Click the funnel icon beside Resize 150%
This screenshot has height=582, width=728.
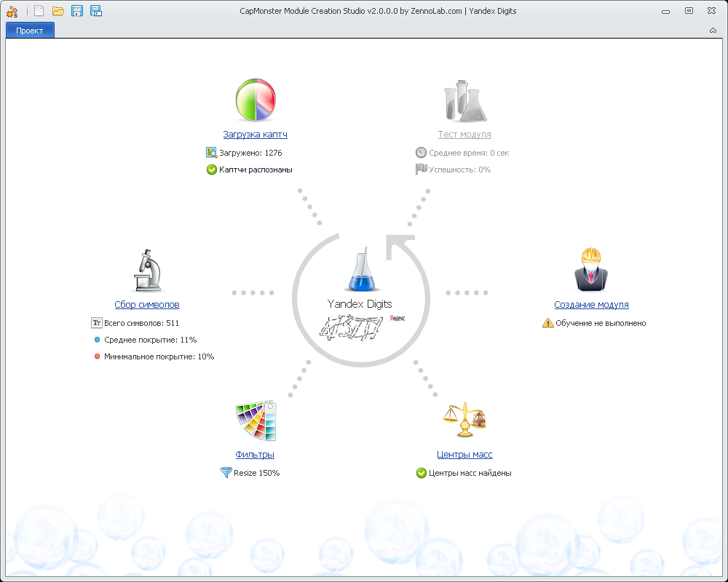(226, 472)
